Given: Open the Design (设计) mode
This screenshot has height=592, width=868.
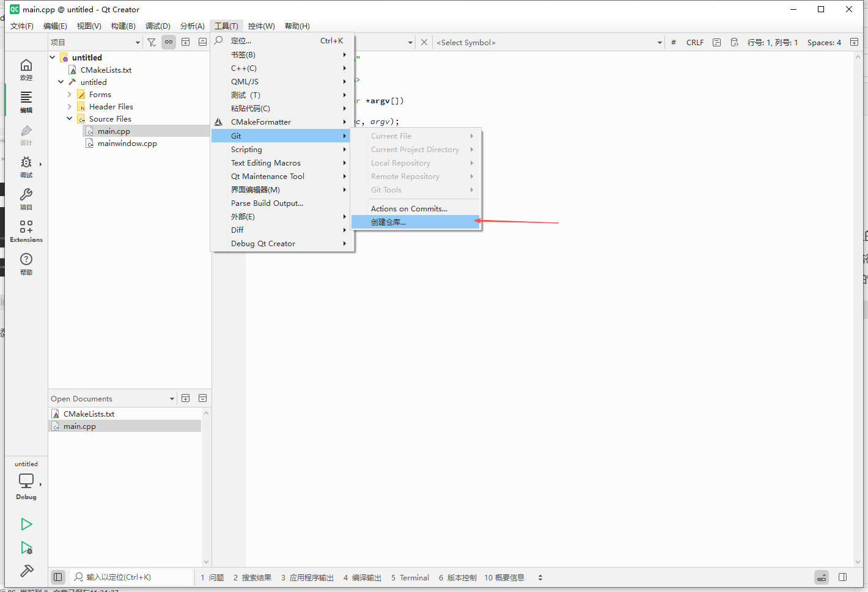Looking at the screenshot, I should [x=26, y=134].
